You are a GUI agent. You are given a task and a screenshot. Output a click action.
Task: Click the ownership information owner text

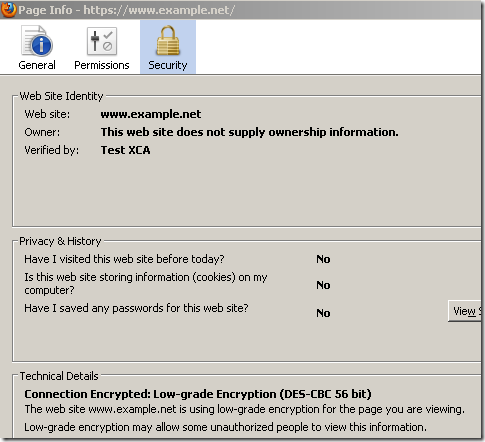[249, 132]
